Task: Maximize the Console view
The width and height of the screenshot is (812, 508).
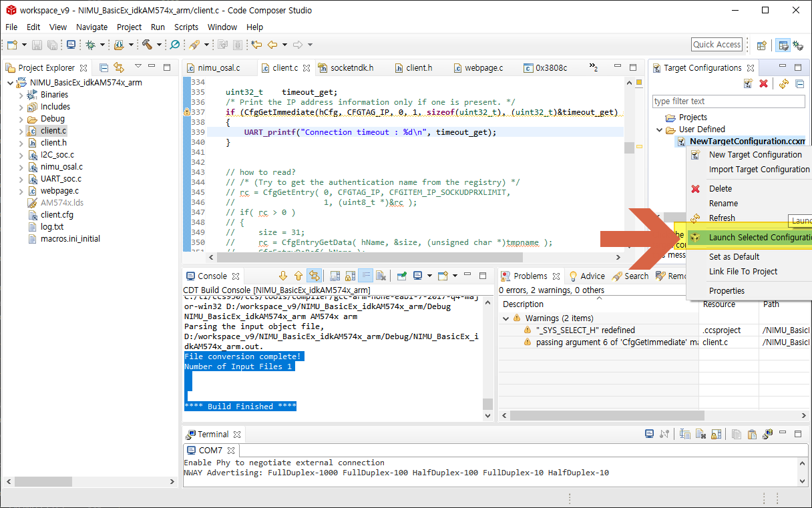Action: coord(484,275)
